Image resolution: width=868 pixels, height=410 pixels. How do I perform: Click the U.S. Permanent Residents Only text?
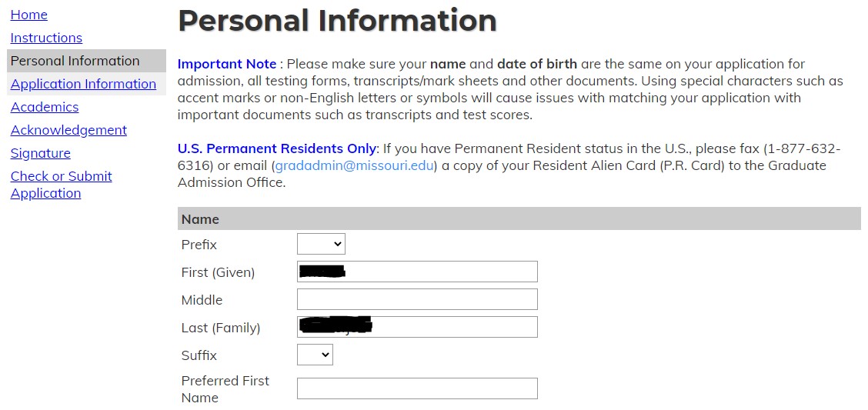tap(277, 148)
